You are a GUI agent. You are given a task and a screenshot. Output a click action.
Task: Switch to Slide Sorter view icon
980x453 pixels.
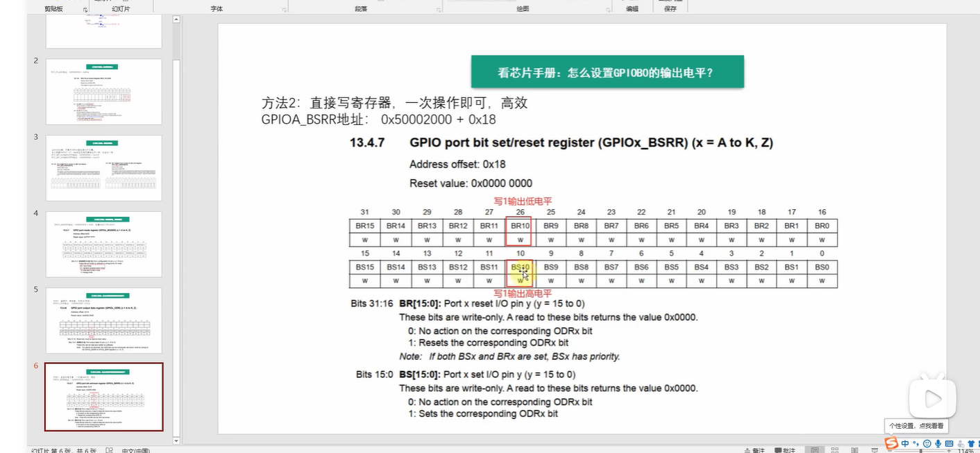tap(835, 450)
